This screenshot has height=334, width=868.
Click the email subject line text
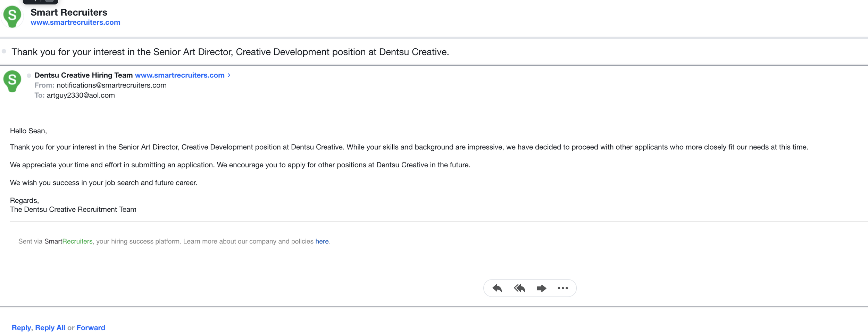tap(230, 52)
